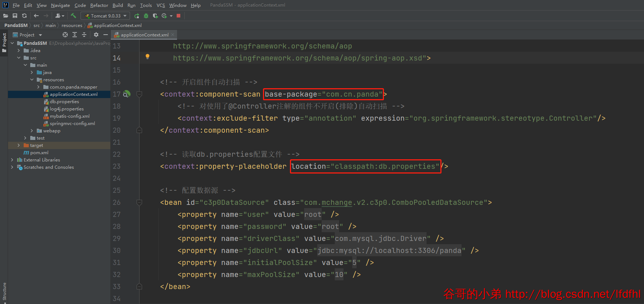This screenshot has width=644, height=304.
Task: Hide the Project panel with minus icon
Action: (106, 35)
